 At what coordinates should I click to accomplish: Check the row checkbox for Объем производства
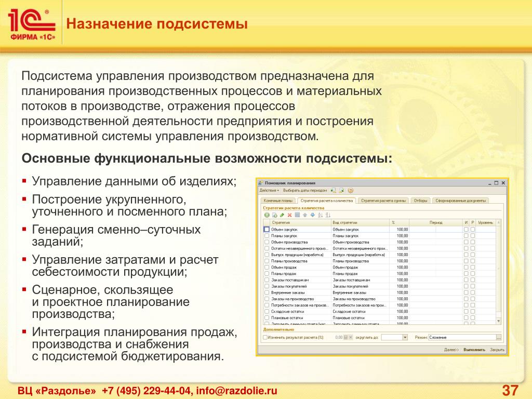coord(267,242)
